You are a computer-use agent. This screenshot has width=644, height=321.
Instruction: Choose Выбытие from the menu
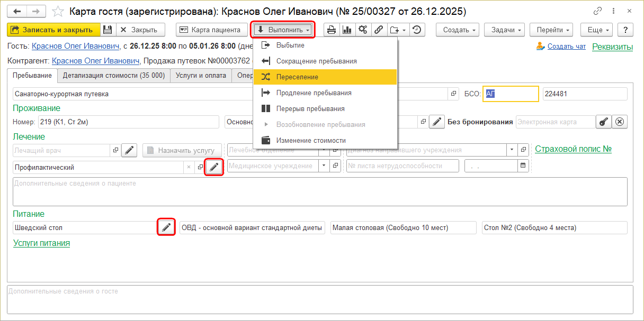(x=325, y=45)
